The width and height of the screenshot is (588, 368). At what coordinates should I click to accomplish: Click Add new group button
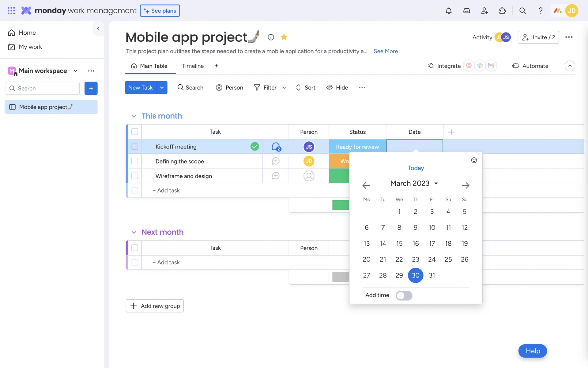click(x=155, y=306)
